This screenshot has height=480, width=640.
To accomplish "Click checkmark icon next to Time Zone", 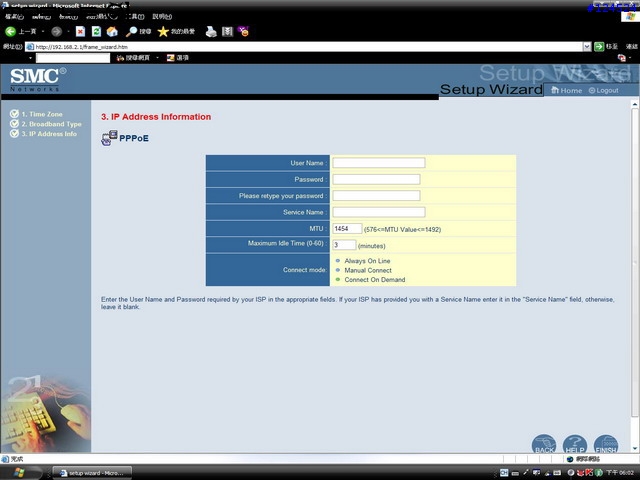I will point(14,113).
